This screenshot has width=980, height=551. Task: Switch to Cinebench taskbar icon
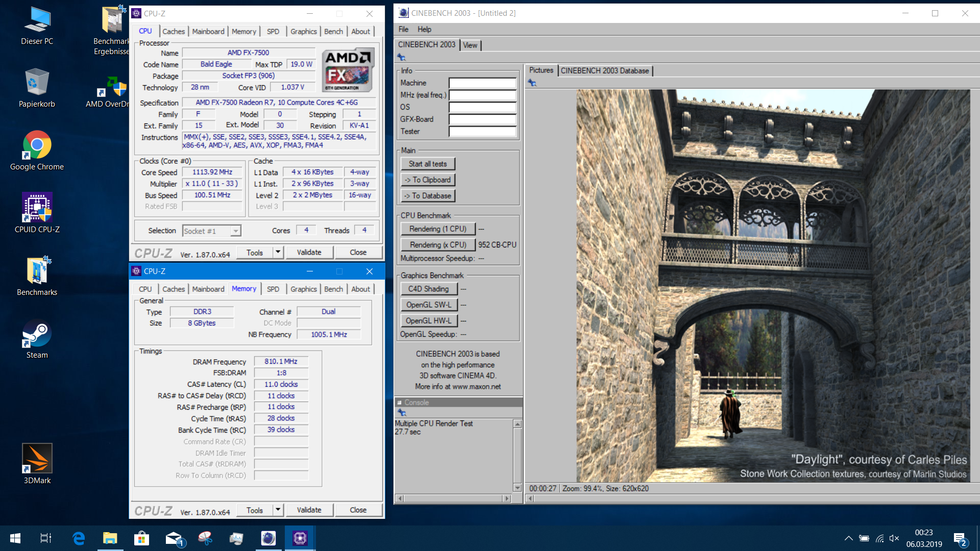pyautogui.click(x=268, y=538)
